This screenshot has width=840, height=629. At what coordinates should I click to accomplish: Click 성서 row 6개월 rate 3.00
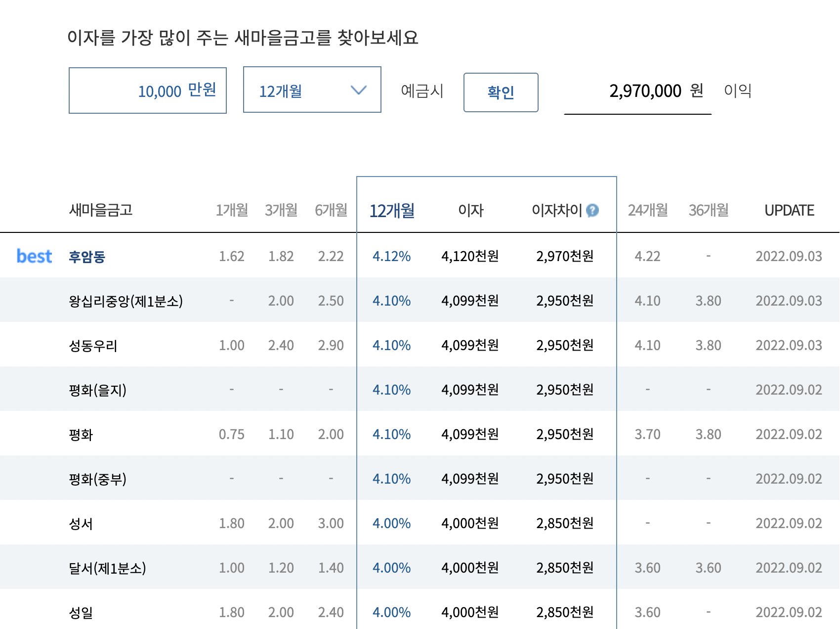point(331,523)
